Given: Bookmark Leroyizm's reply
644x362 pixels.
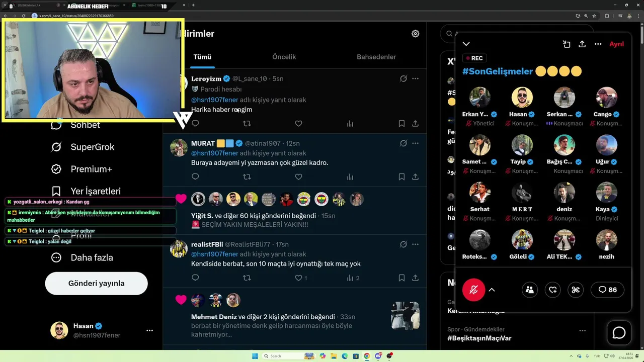Looking at the screenshot, I should click(x=401, y=123).
